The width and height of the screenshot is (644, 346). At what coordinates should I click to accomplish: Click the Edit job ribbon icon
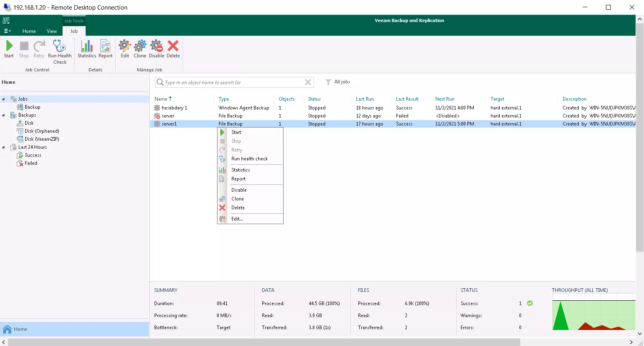pos(125,49)
